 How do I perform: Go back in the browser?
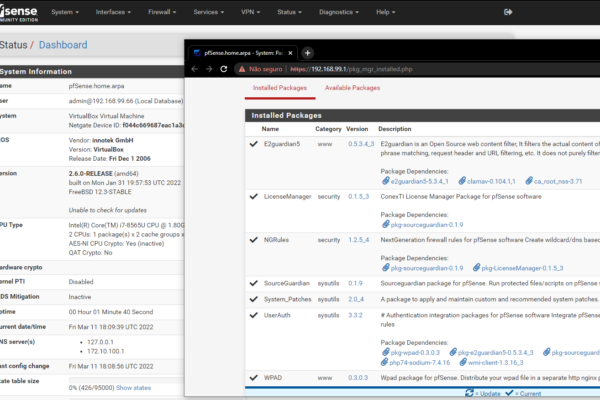[x=194, y=69]
